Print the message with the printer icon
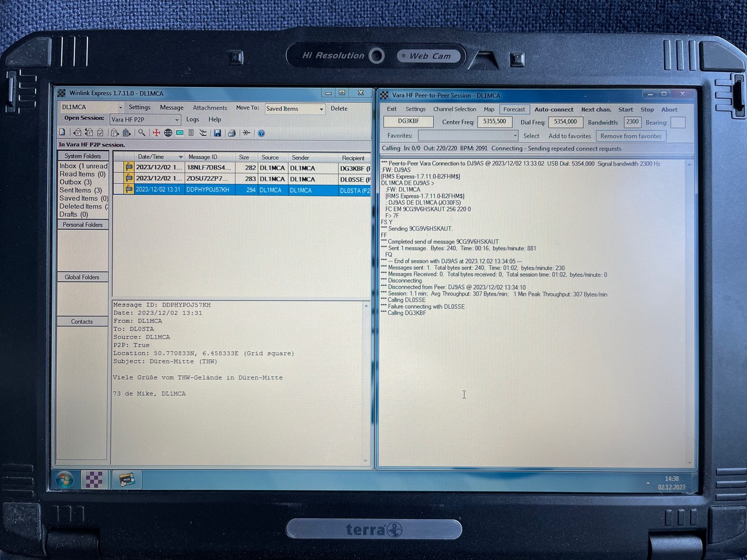The width and height of the screenshot is (747, 560). pyautogui.click(x=232, y=133)
